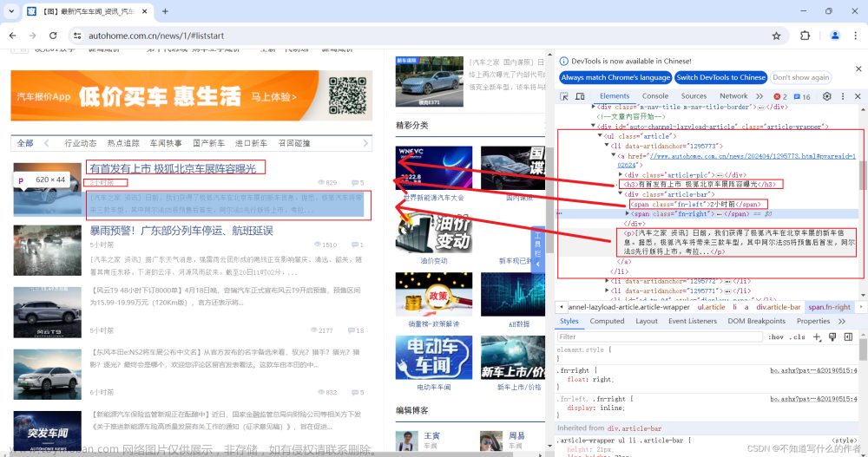
Task: Open the Layout tab
Action: coord(647,321)
